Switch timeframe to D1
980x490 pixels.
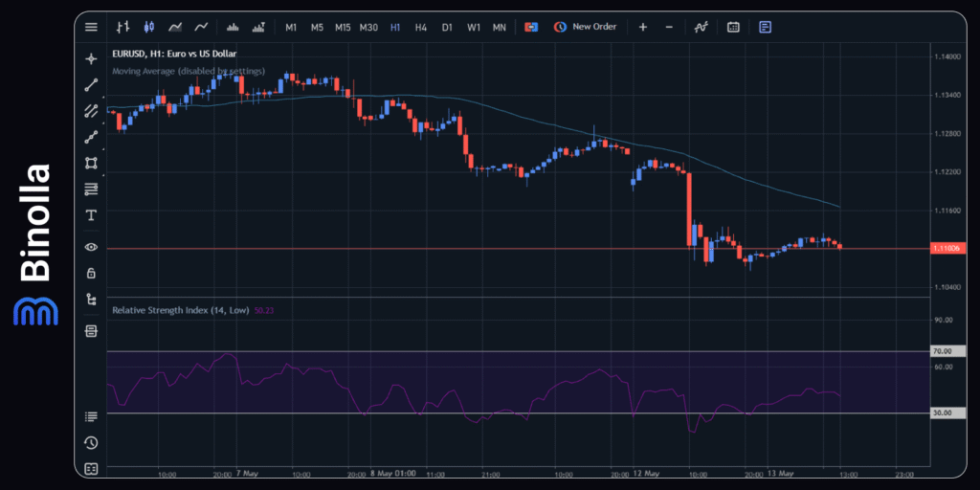[447, 28]
